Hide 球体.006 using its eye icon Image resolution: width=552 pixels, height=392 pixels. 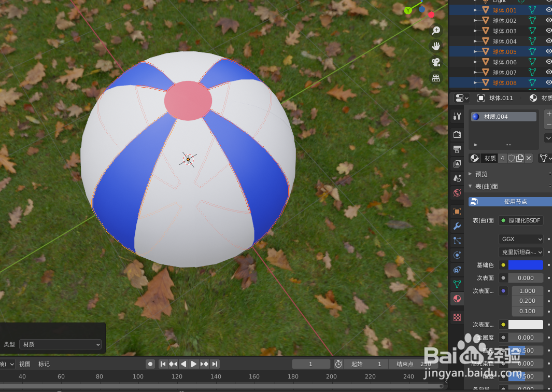[x=548, y=62]
